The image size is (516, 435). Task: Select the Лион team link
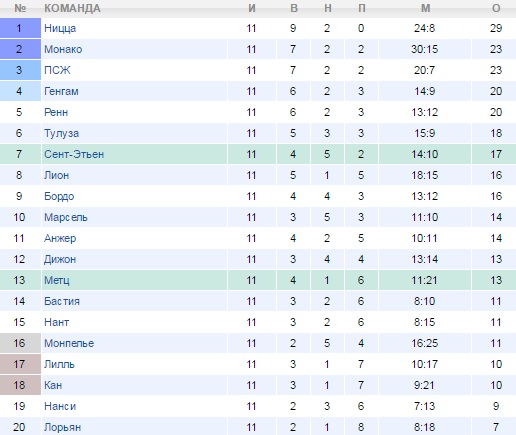pyautogui.click(x=57, y=175)
